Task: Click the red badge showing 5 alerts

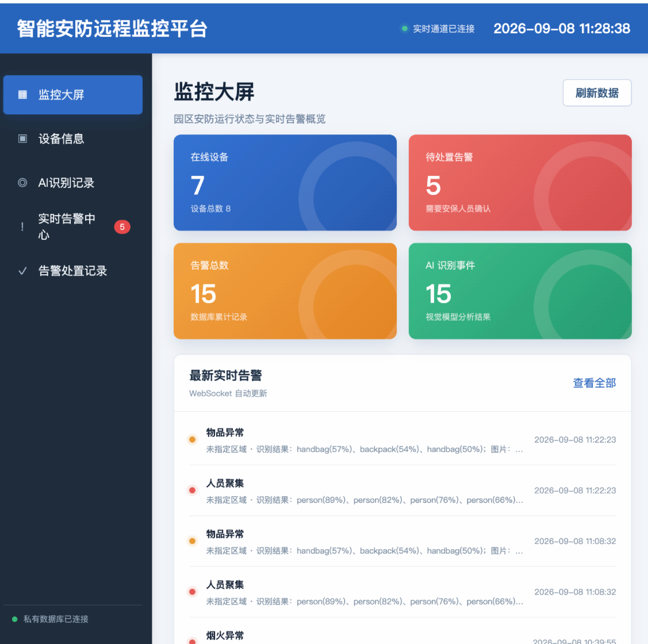Action: [122, 227]
